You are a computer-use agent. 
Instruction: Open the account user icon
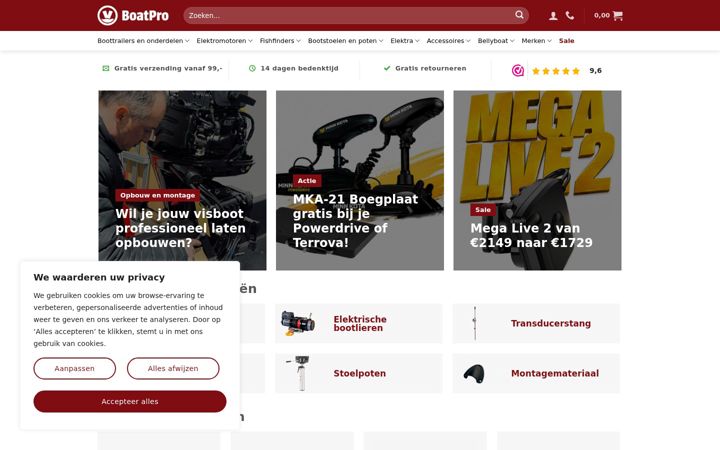pos(553,16)
